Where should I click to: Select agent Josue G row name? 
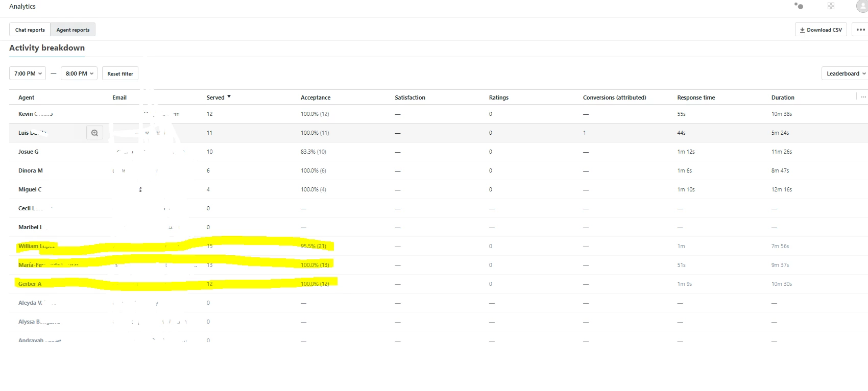pyautogui.click(x=29, y=152)
